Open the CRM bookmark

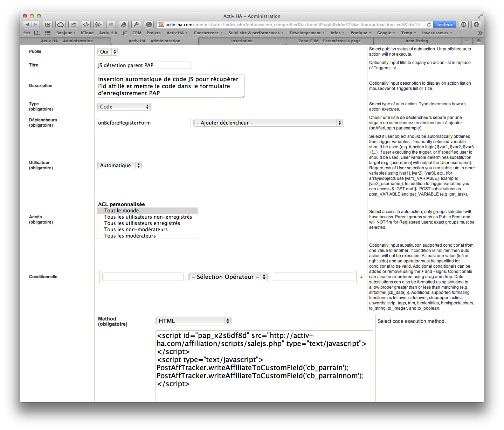click(x=137, y=33)
